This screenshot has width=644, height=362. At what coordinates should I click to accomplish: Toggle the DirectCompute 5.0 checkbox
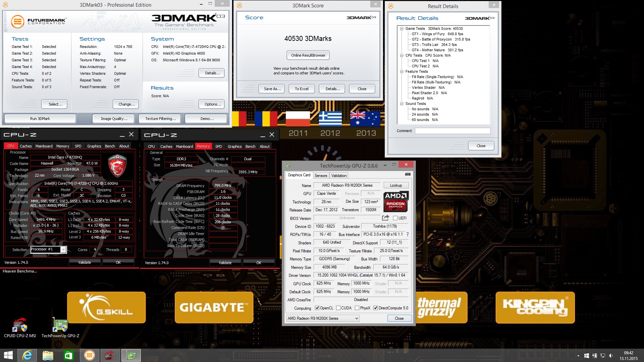point(375,308)
